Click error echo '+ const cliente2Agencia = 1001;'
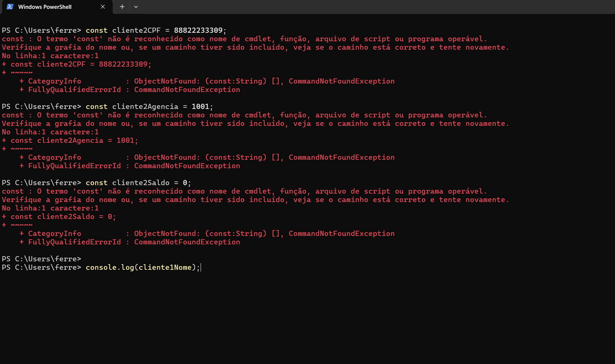615x364 pixels. 70,141
